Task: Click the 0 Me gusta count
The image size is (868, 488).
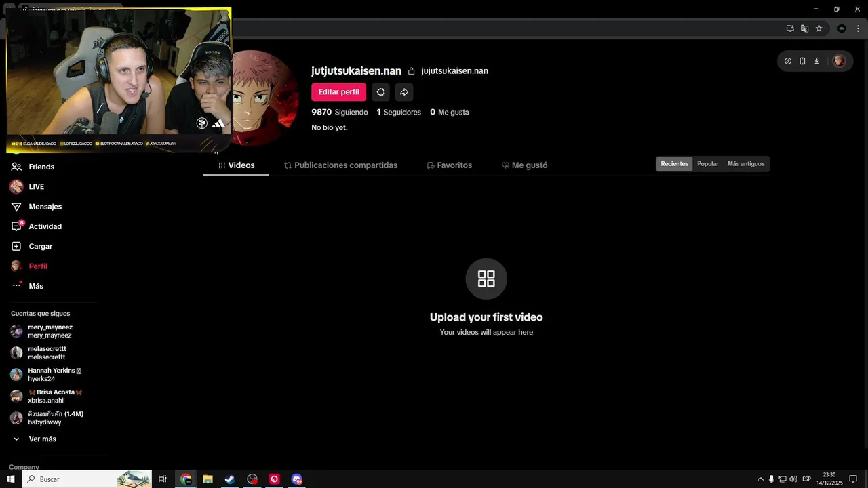Action: coord(450,113)
